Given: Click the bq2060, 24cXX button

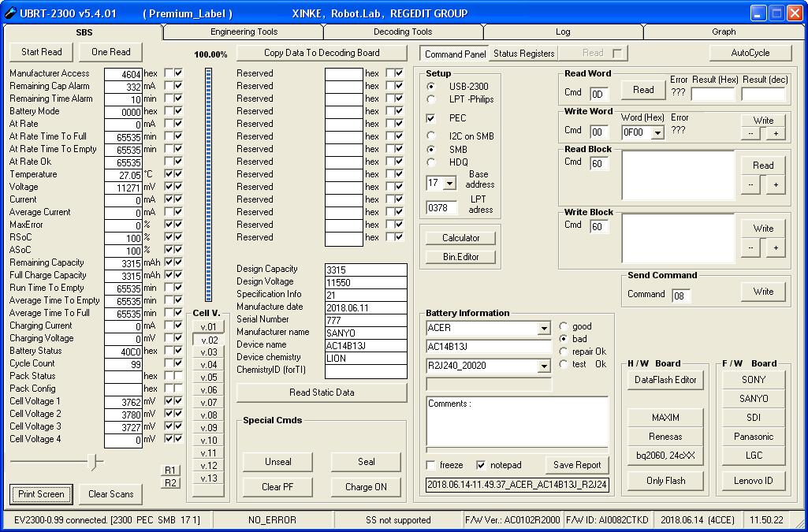Looking at the screenshot, I should [665, 456].
